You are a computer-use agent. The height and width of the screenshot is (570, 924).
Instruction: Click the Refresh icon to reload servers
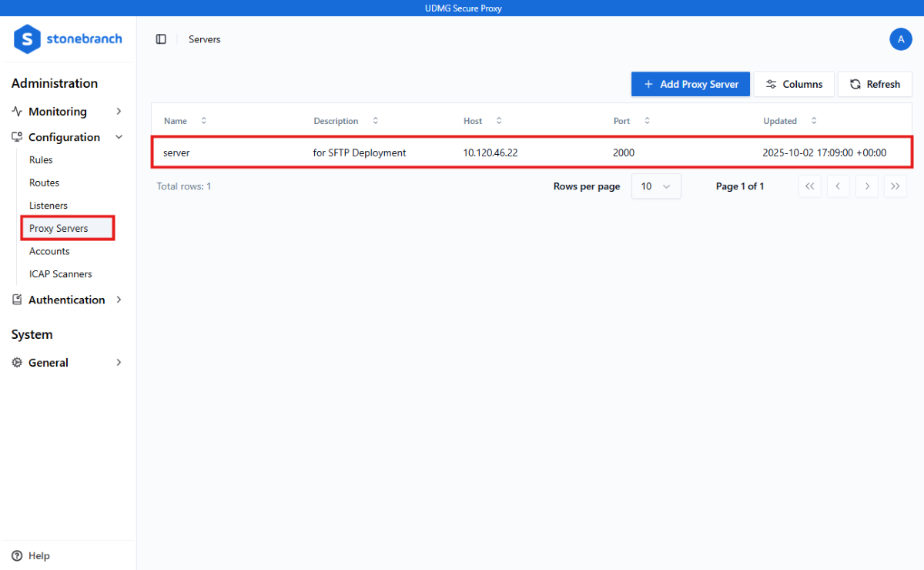855,84
